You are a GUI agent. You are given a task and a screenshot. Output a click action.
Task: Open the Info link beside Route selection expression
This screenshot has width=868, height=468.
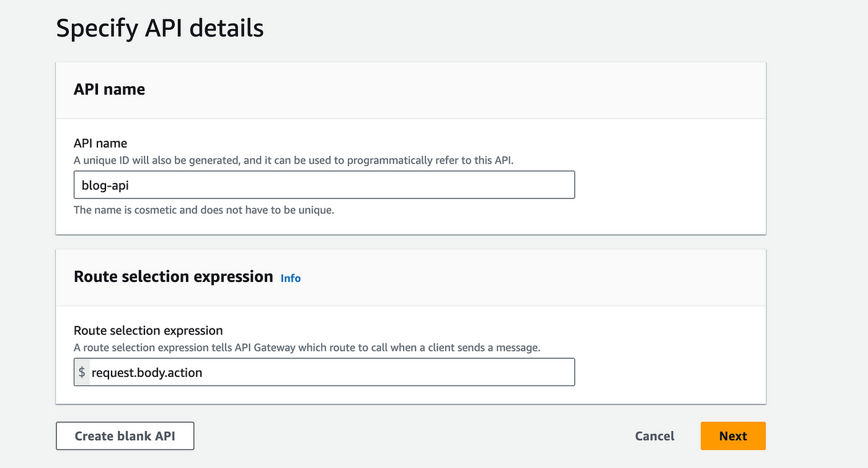[290, 278]
